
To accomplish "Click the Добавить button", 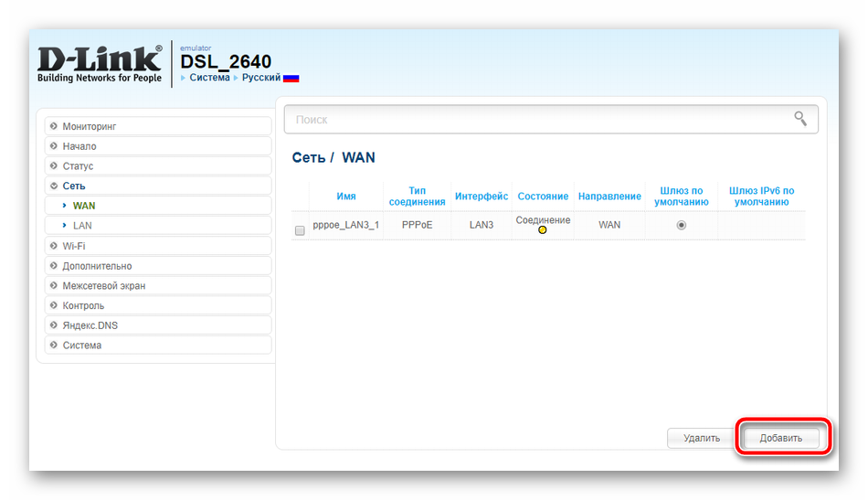I will [780, 438].
